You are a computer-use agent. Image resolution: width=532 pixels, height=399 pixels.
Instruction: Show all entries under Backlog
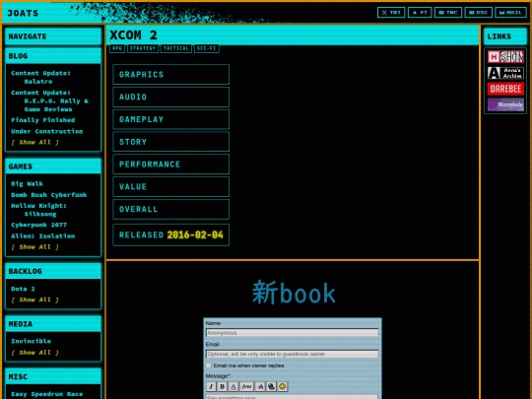34,299
